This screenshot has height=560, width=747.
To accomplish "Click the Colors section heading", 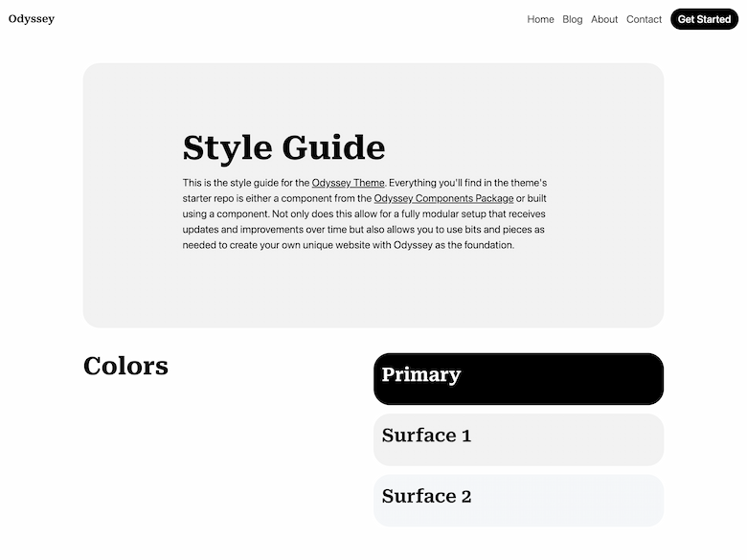I will [x=125, y=366].
